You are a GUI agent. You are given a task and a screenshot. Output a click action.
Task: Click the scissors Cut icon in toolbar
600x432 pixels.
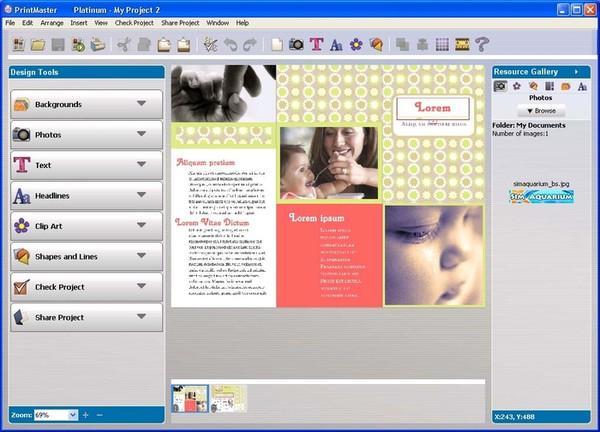pos(124,44)
